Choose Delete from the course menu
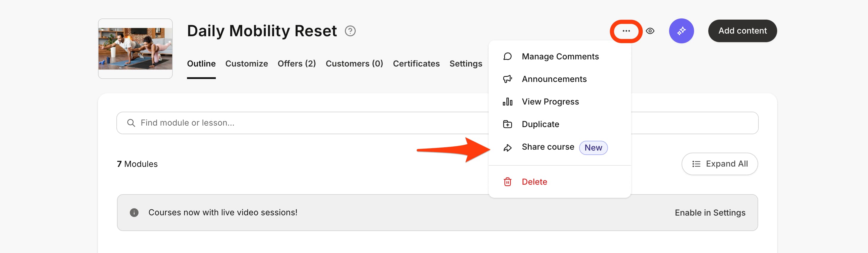The height and width of the screenshot is (253, 868). coord(559,181)
